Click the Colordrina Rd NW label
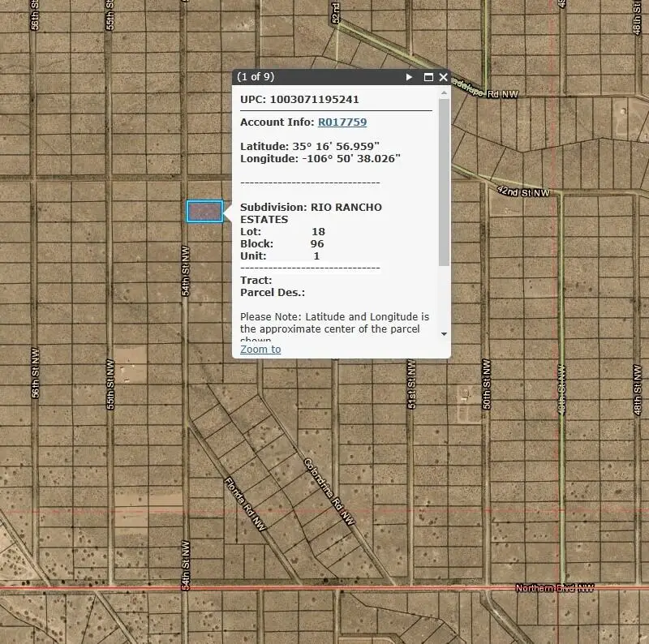This screenshot has width=649, height=644. (329, 492)
